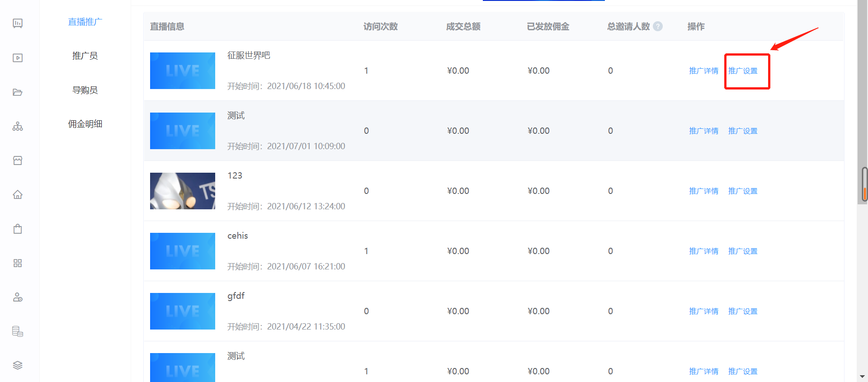Click the LIVE thumbnail for gfdf
This screenshot has width=868, height=382.
tap(183, 311)
